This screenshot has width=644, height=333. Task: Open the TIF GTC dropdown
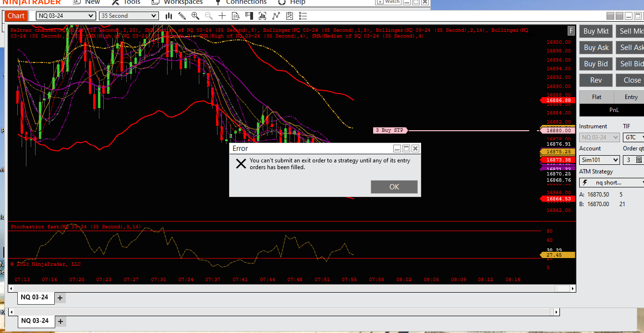pyautogui.click(x=633, y=137)
